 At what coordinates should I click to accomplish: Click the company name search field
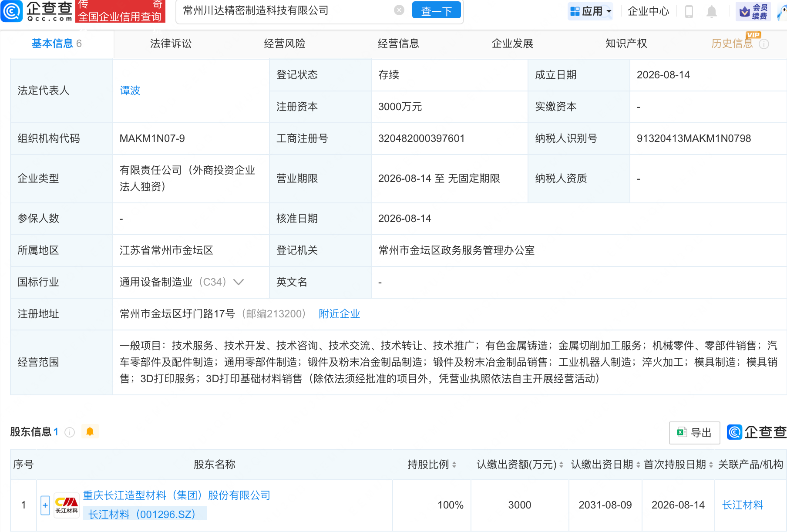(x=286, y=10)
